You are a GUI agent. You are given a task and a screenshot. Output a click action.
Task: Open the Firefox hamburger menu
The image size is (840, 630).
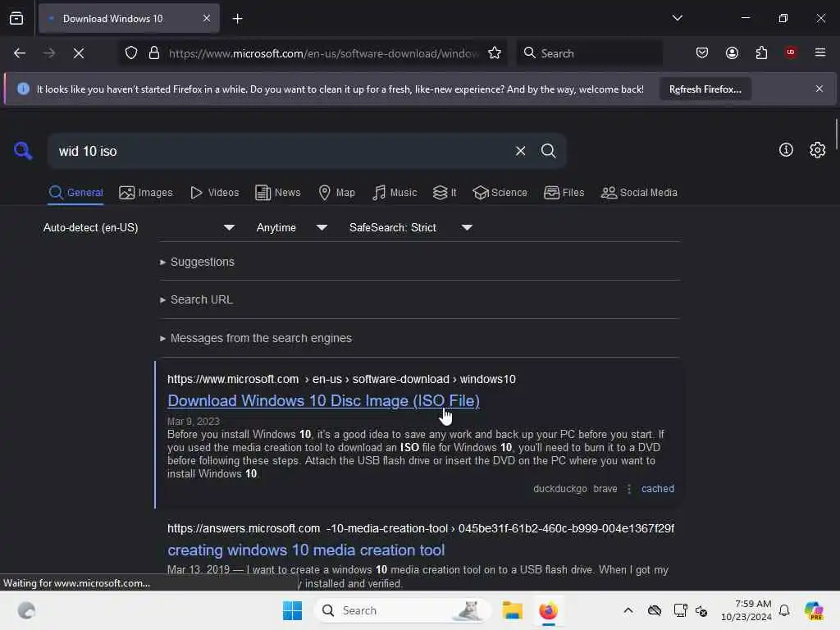click(819, 52)
